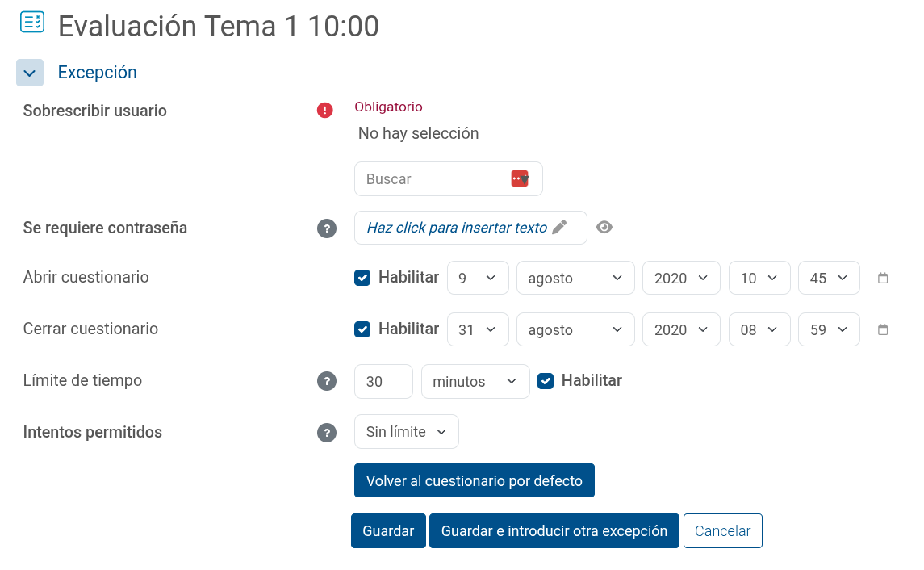The image size is (924, 570).
Task: Uncheck Habilitar for Cerrar cuestionario
Action: pyautogui.click(x=362, y=329)
